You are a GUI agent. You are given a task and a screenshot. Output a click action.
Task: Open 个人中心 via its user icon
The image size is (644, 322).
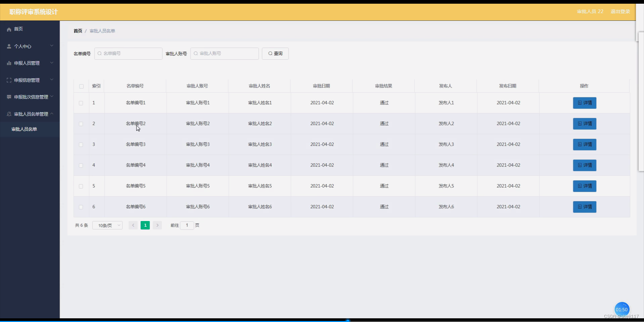click(8, 46)
